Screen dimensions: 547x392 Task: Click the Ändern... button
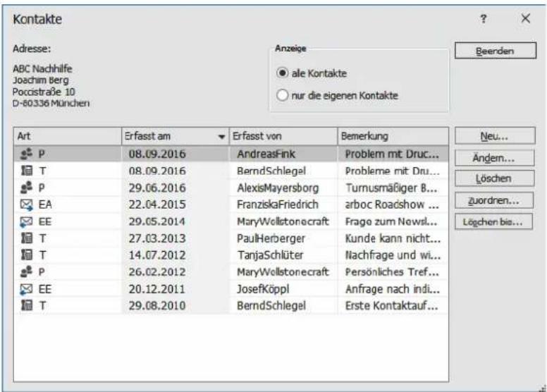[x=494, y=158]
